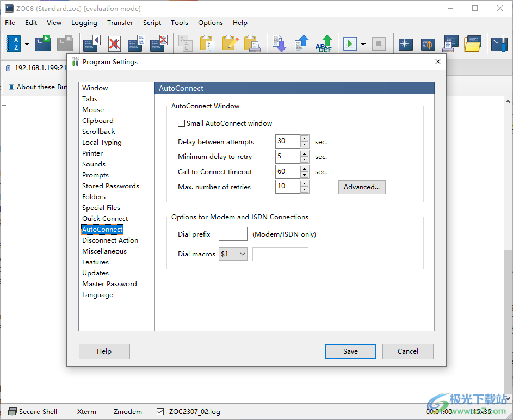Screen dimensions: 513x420
Task: Increase the Delay between attempts value
Action: pos(305,139)
